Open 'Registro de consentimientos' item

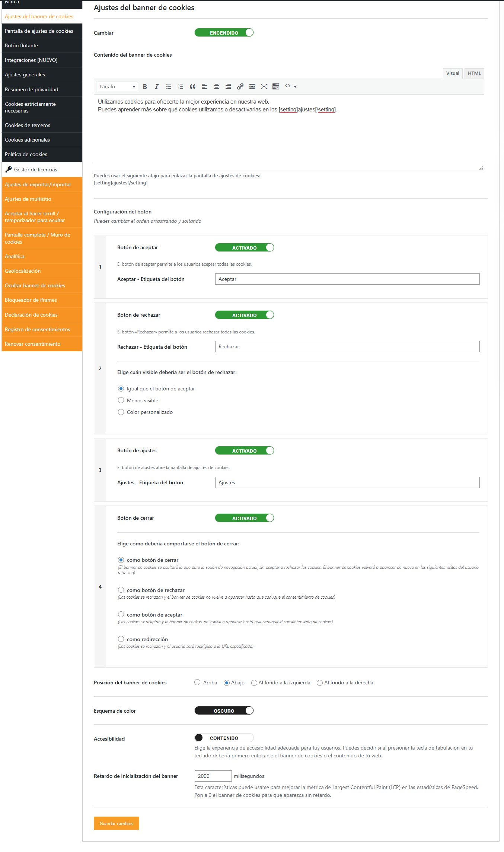click(x=42, y=329)
